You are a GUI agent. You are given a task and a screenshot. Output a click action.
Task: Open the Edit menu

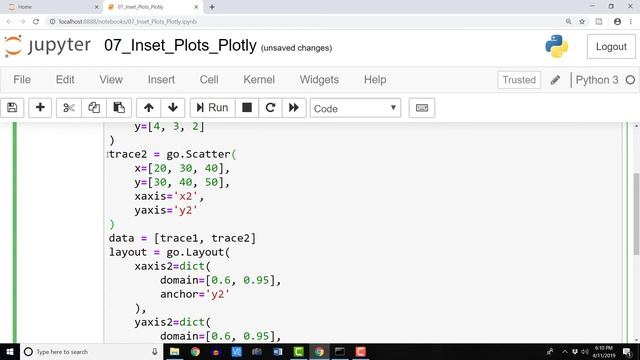65,80
